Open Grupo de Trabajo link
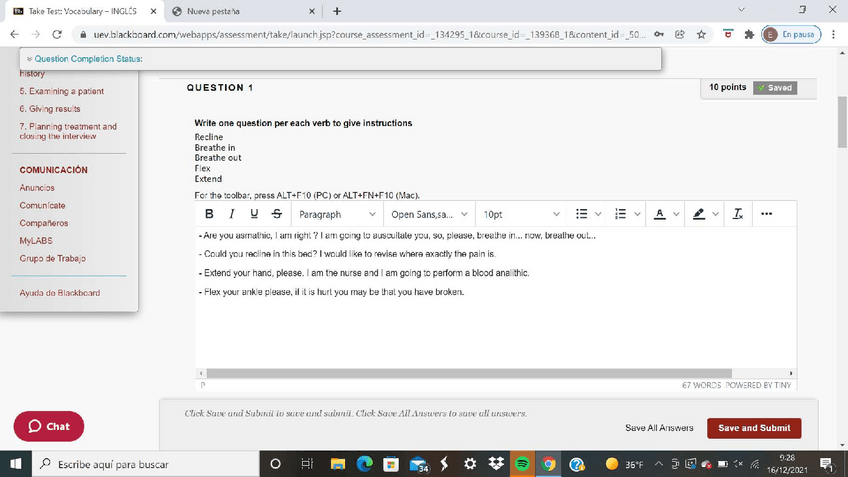Image resolution: width=848 pixels, height=477 pixels. coord(52,259)
